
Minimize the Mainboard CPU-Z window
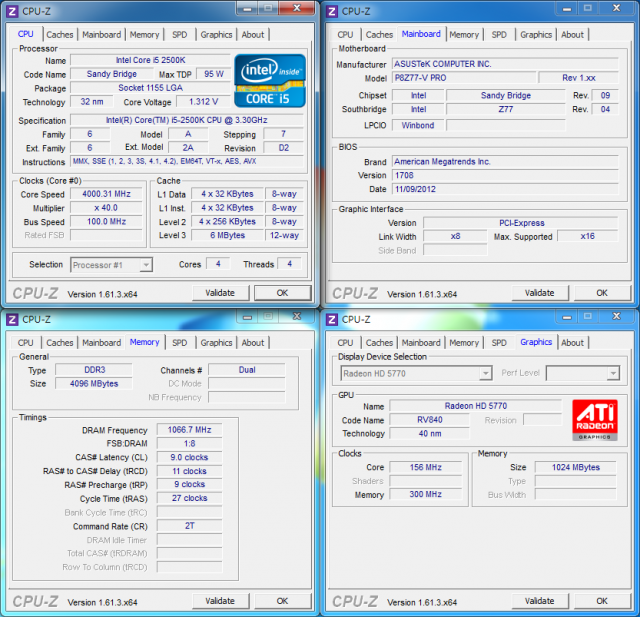point(567,8)
